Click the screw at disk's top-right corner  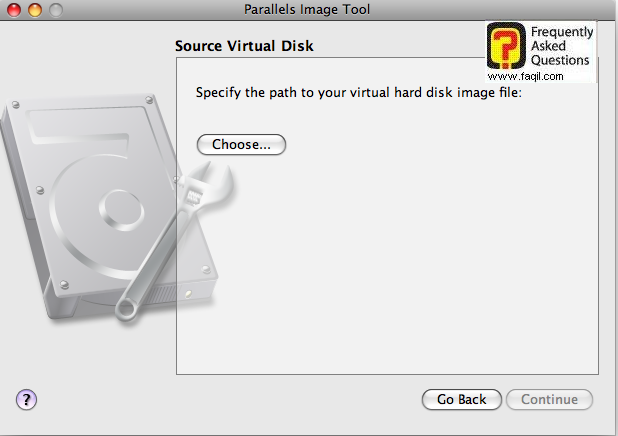pyautogui.click(x=148, y=98)
